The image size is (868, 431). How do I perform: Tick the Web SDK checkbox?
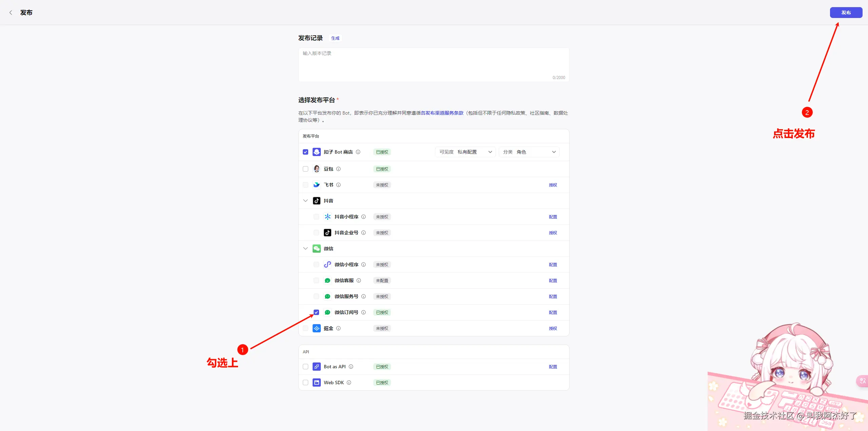tap(305, 383)
